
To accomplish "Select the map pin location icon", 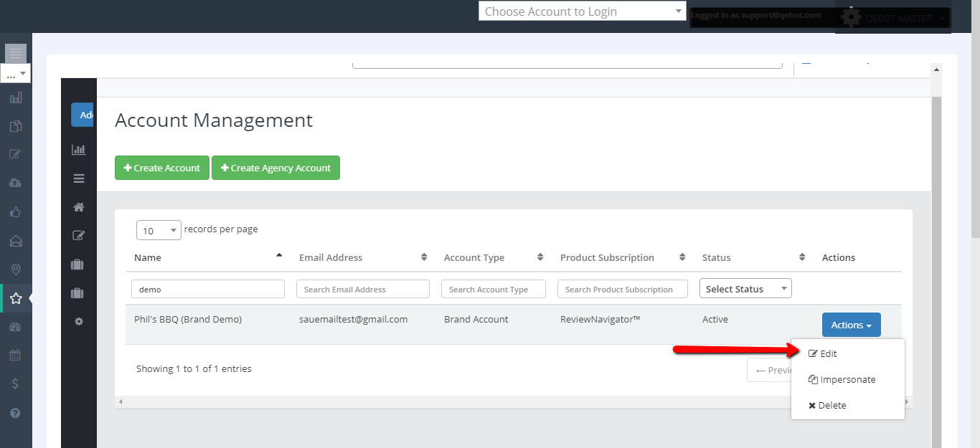I will pyautogui.click(x=16, y=270).
